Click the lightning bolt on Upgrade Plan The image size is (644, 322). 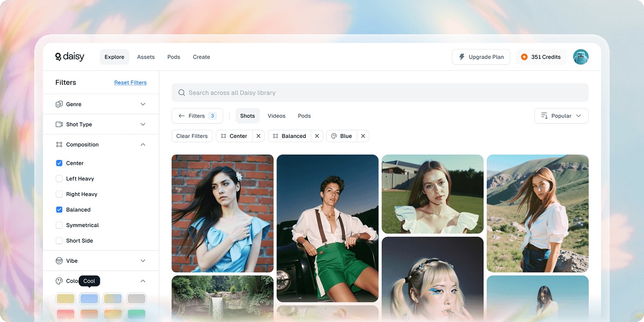pyautogui.click(x=462, y=57)
